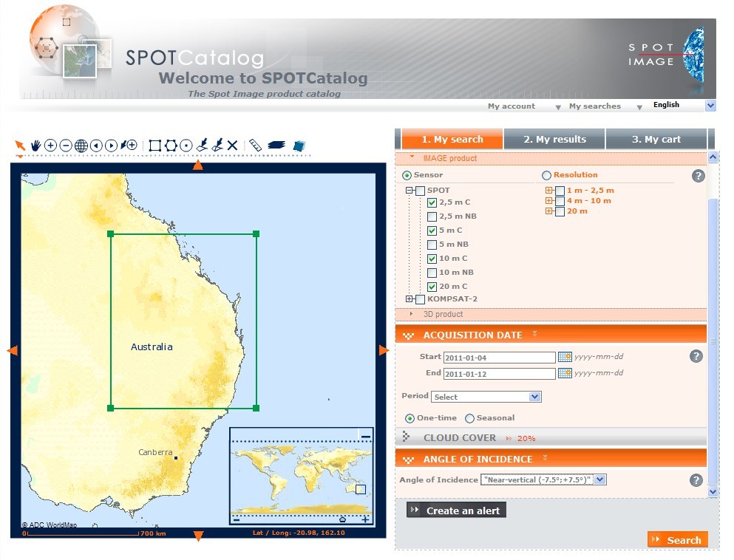The image size is (734, 560).
Task: Switch to the 3. My cart tab
Action: coord(656,139)
